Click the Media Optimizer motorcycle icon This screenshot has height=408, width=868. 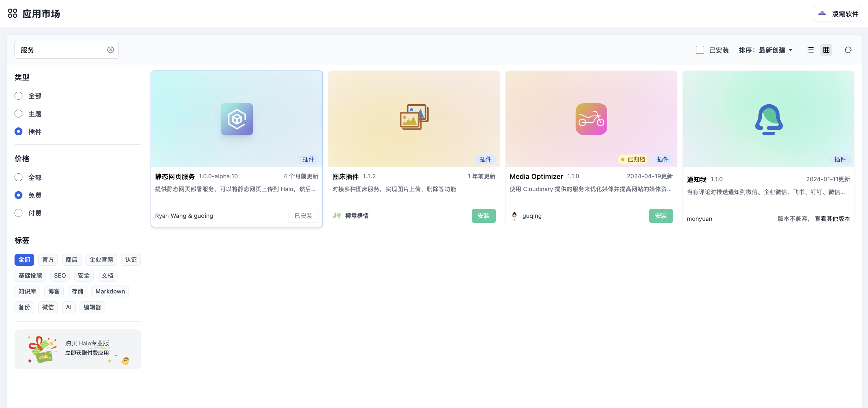591,119
